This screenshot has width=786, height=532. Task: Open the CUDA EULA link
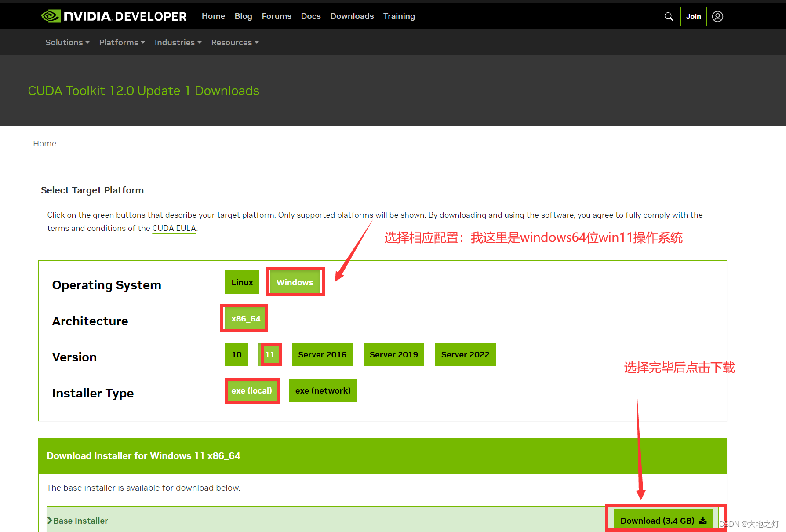[x=174, y=228]
